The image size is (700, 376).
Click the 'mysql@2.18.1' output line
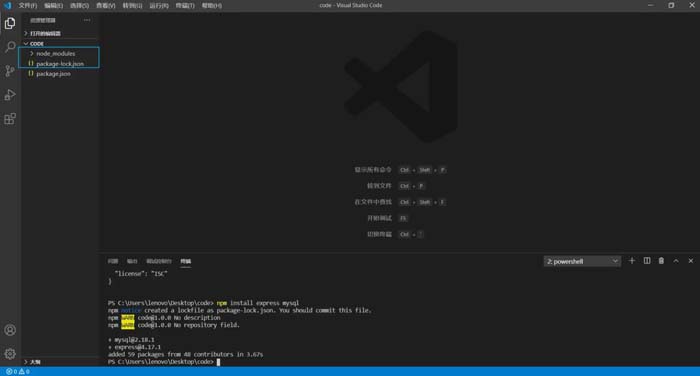coord(131,339)
